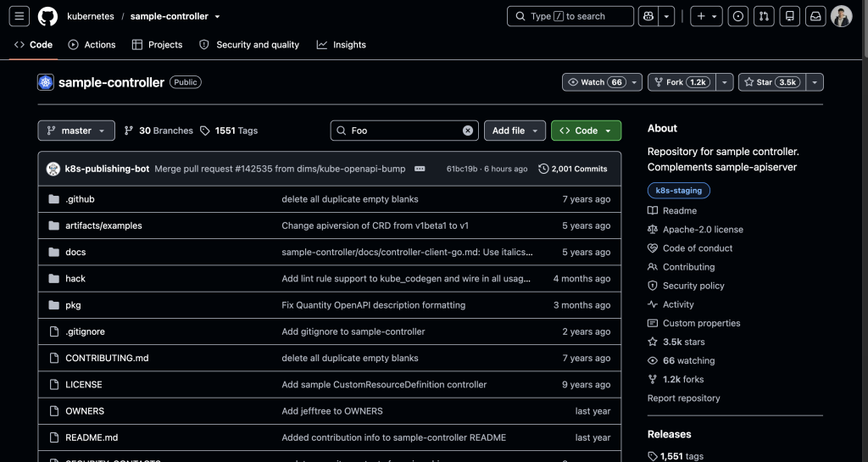Image resolution: width=868 pixels, height=462 pixels.
Task: Open the kubernetes organization breadcrumb link
Action: pos(90,17)
